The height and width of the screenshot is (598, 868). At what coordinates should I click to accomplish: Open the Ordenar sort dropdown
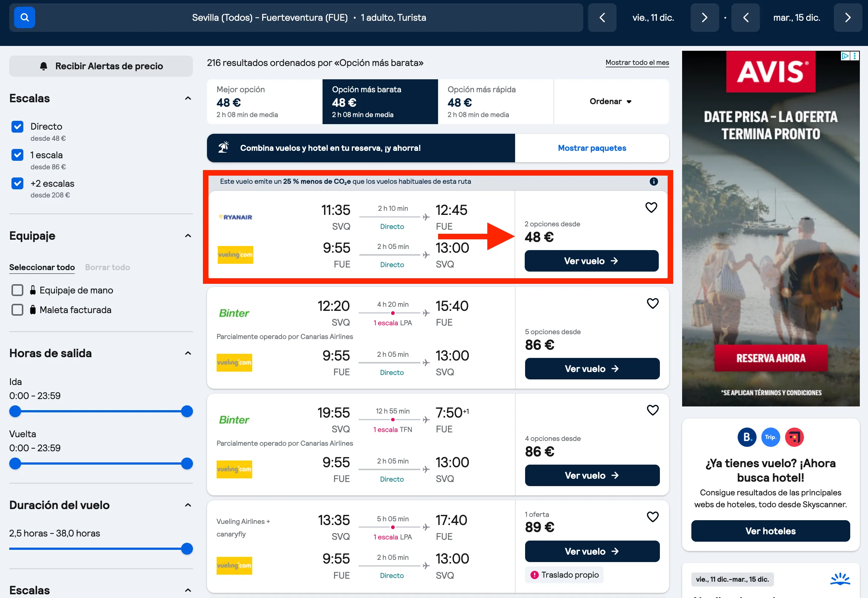pyautogui.click(x=611, y=101)
